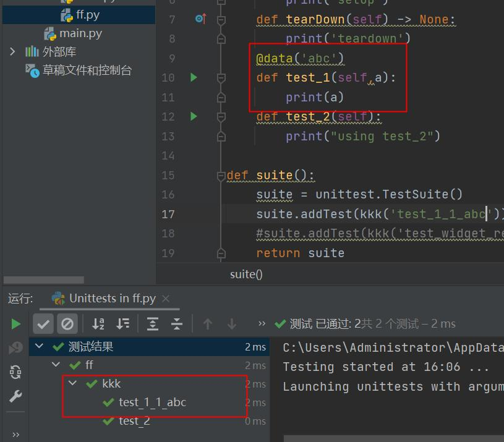The height and width of the screenshot is (442, 504).
Task: Expand more run sidebar actions
Action: click(15, 435)
